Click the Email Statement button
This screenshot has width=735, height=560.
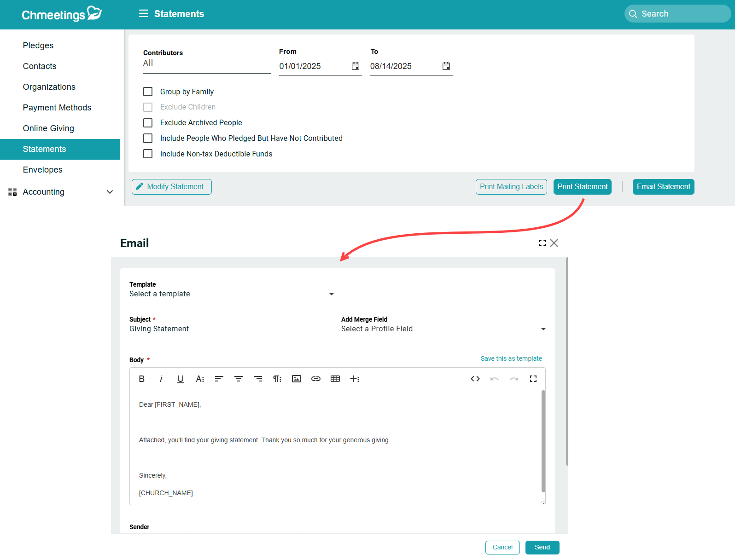[663, 187]
